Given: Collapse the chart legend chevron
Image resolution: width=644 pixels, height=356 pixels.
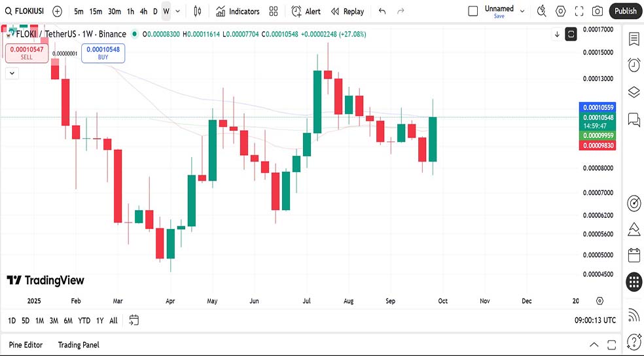Looking at the screenshot, I should 12,73.
